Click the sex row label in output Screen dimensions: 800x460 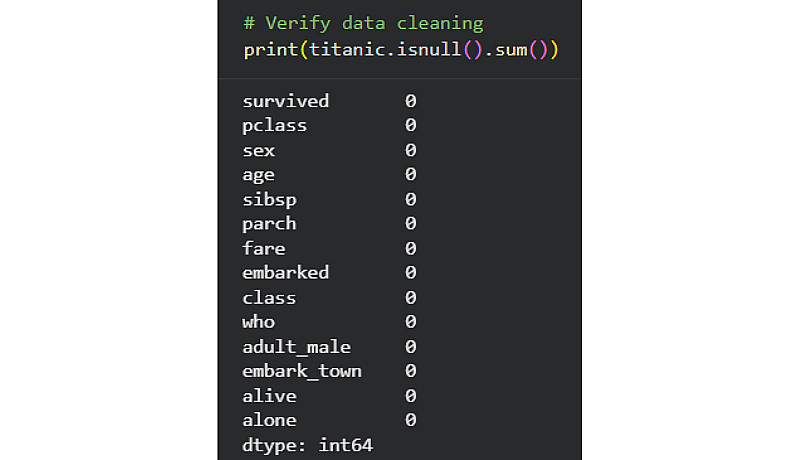click(x=258, y=151)
